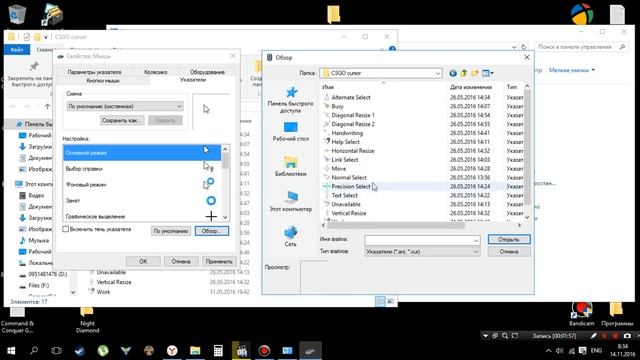Viewport: 640px width, 360px height.
Task: Enable Включить тень указателя checkbox
Action: 65,229
